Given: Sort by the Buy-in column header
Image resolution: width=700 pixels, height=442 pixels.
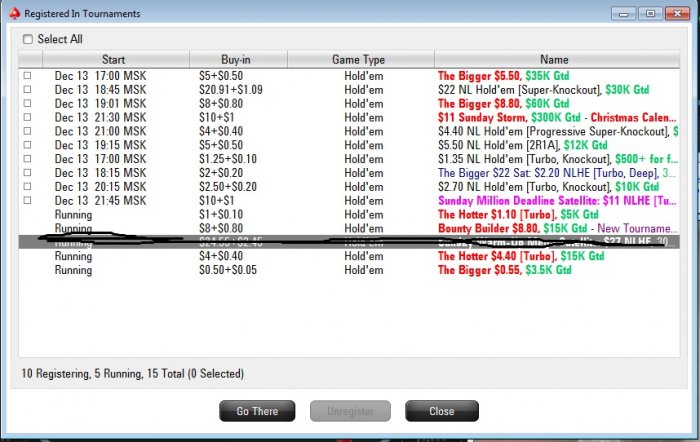Looking at the screenshot, I should (x=238, y=59).
